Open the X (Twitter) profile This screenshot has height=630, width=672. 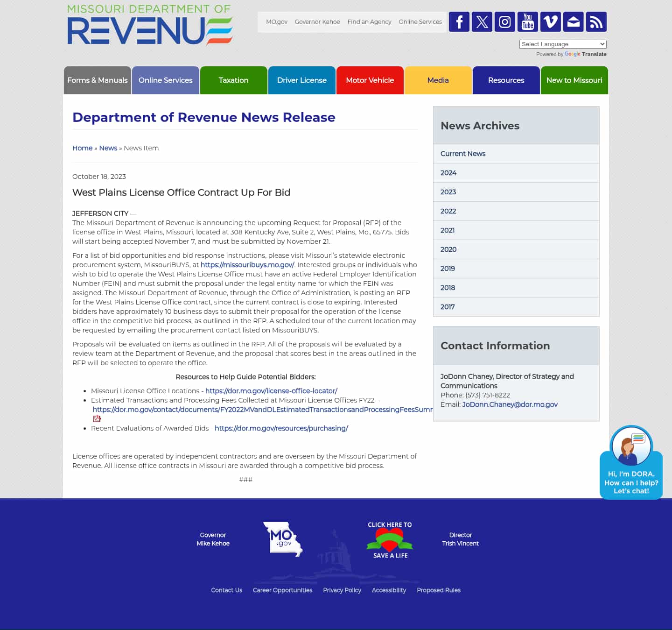point(482,21)
